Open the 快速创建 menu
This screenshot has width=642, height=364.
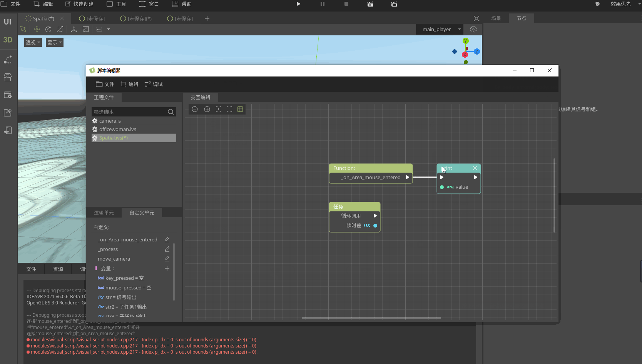[79, 4]
